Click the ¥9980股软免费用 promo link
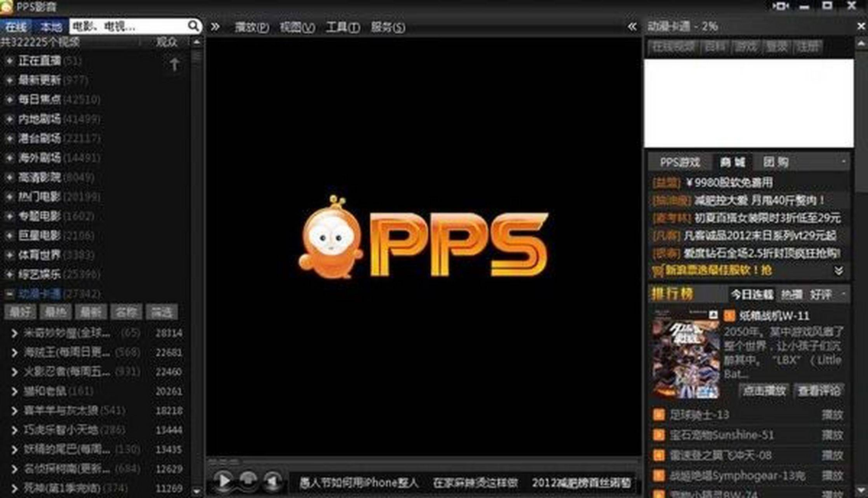Viewport: 868px width, 498px height. point(728,182)
